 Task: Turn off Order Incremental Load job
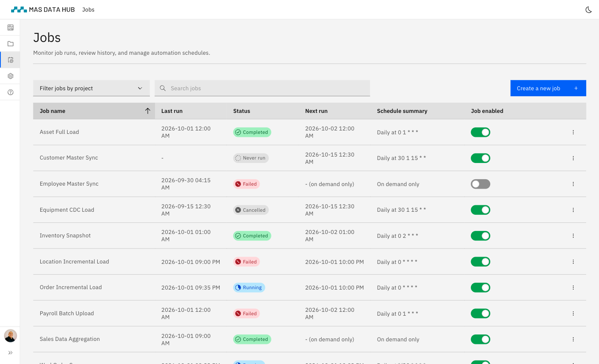tap(480, 287)
